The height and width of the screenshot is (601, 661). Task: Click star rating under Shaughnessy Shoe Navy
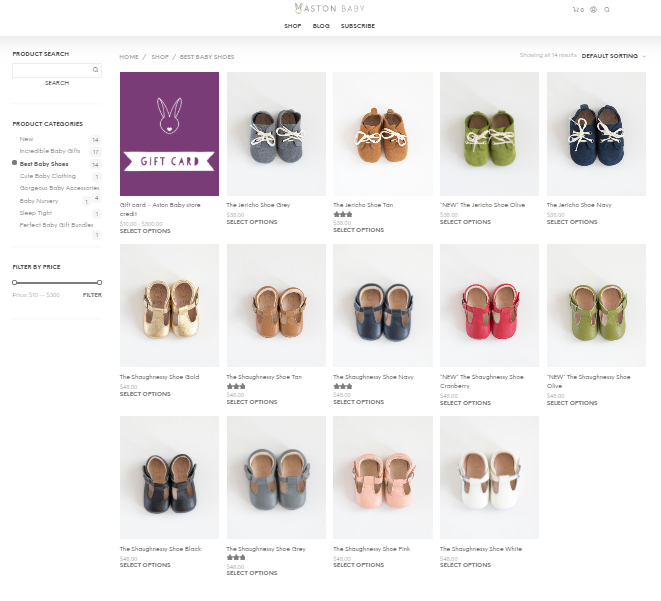pos(343,386)
